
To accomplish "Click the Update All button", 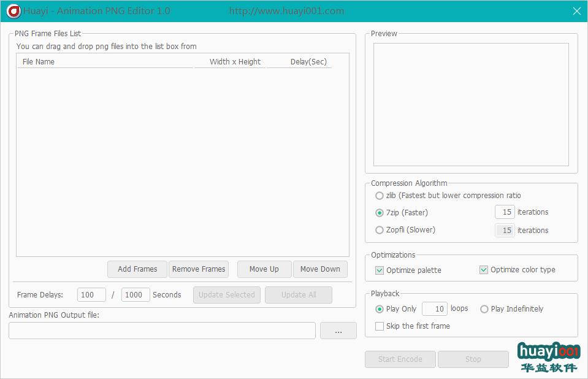I will coord(299,295).
